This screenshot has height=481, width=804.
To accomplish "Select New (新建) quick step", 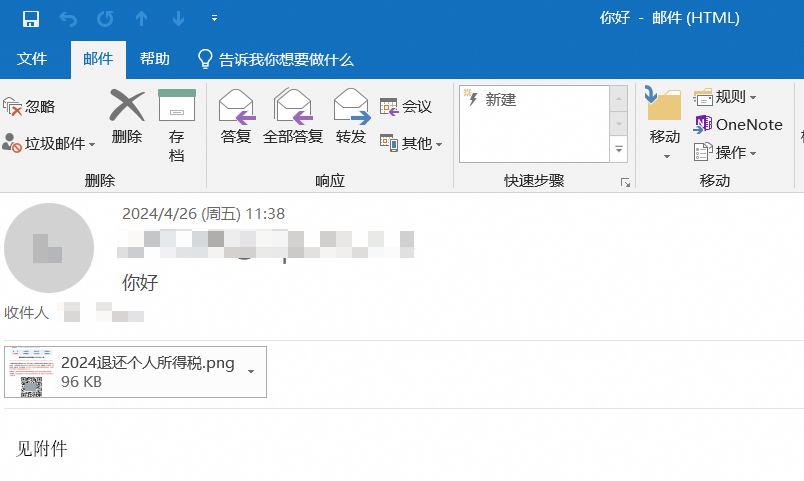I will (500, 100).
